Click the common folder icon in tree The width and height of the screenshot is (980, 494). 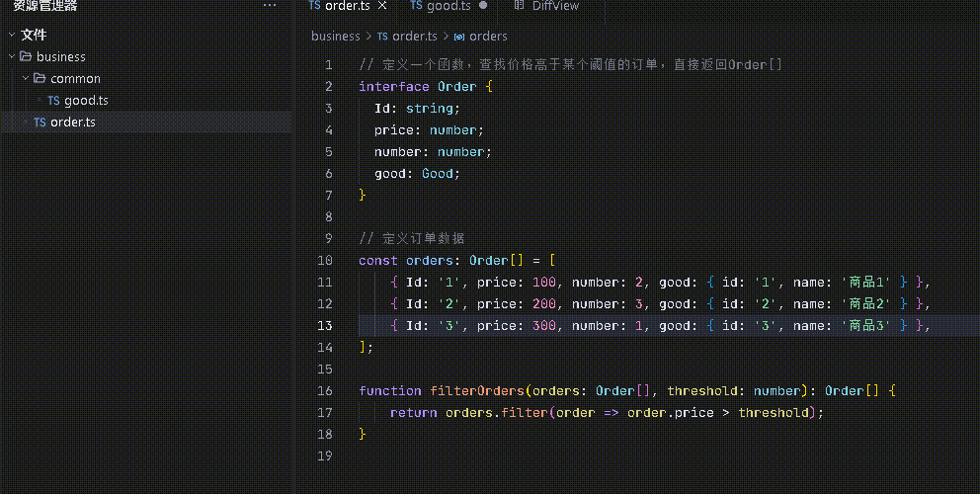(40, 78)
